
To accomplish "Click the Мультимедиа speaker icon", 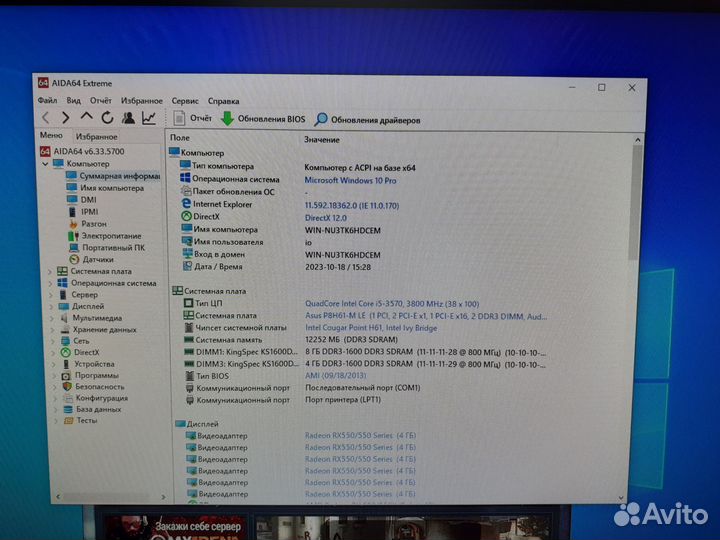I will 64,318.
